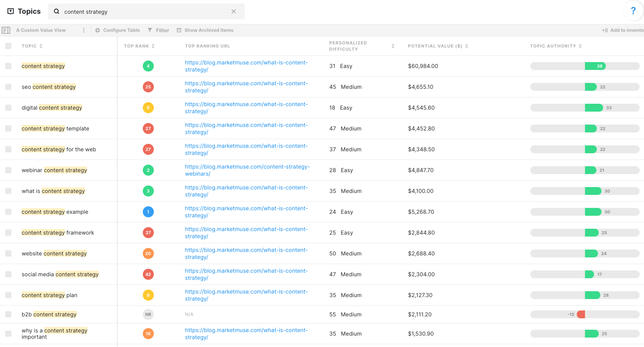The image size is (644, 347).
Task: Click the NR rank badge for b2b content strategy
Action: point(148,314)
